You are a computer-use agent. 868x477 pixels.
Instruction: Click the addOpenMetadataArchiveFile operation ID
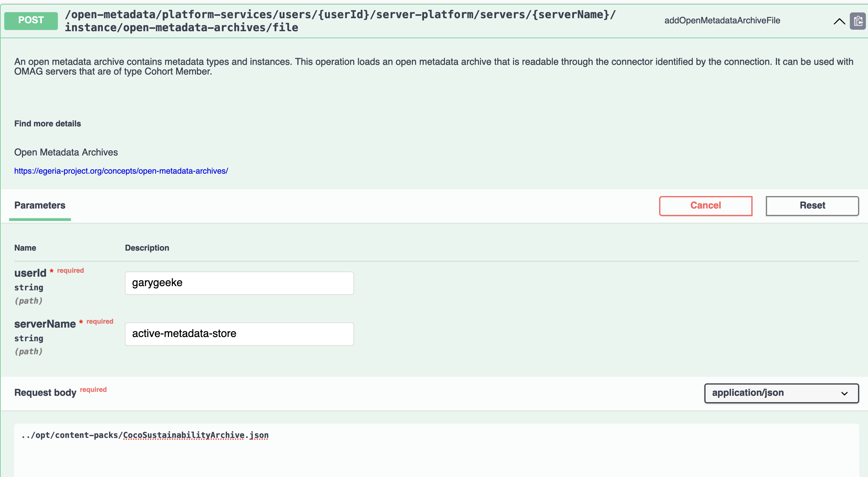click(722, 21)
